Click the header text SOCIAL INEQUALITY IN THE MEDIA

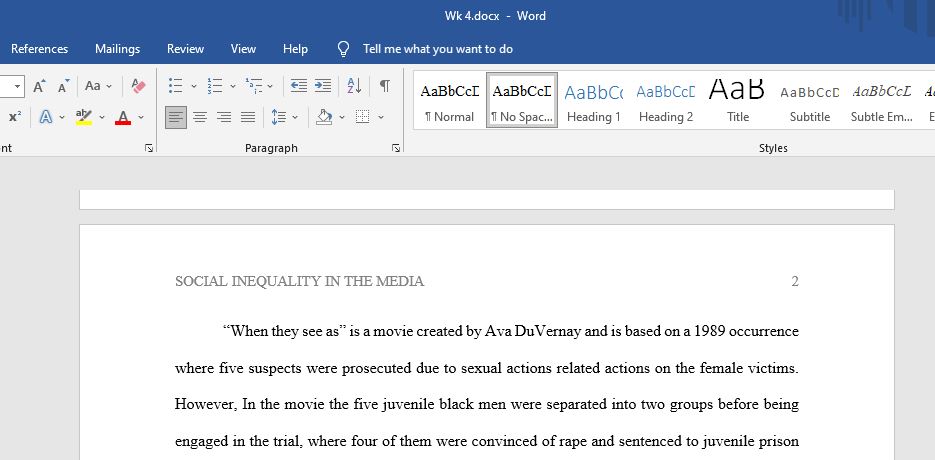pos(299,282)
